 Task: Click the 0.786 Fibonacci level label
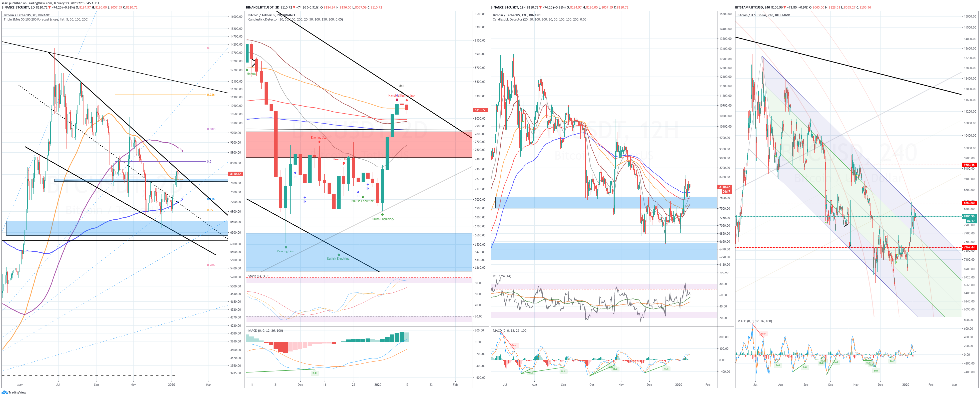coord(211,265)
